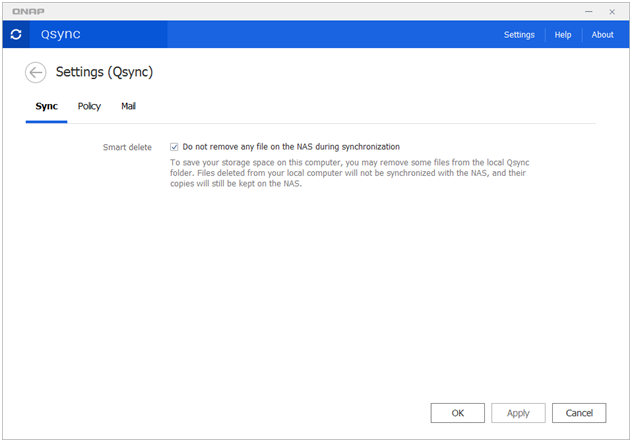Click the Qsync sync arrows icon
This screenshot has width=632, height=442.
coord(16,35)
